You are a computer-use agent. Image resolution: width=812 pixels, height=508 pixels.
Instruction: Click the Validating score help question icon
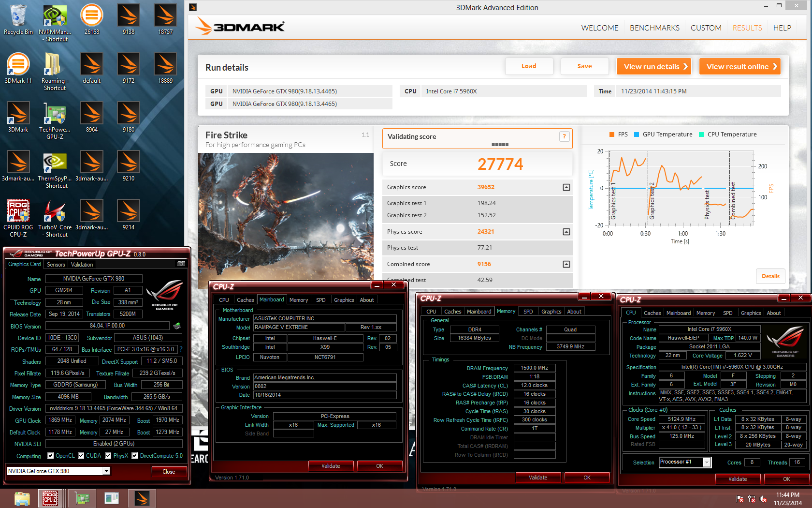click(564, 136)
